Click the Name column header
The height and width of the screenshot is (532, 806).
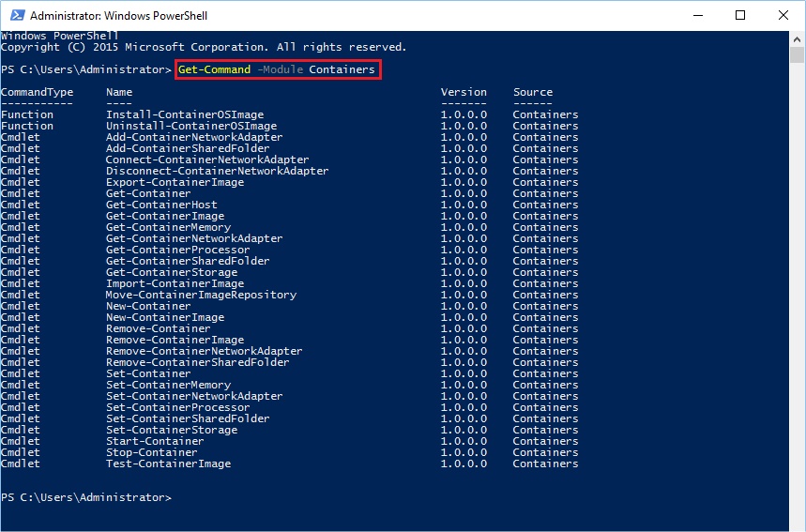(119, 92)
